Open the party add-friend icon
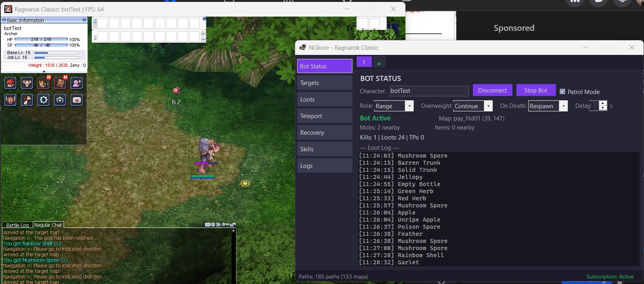This screenshot has width=644, height=284. [77, 83]
